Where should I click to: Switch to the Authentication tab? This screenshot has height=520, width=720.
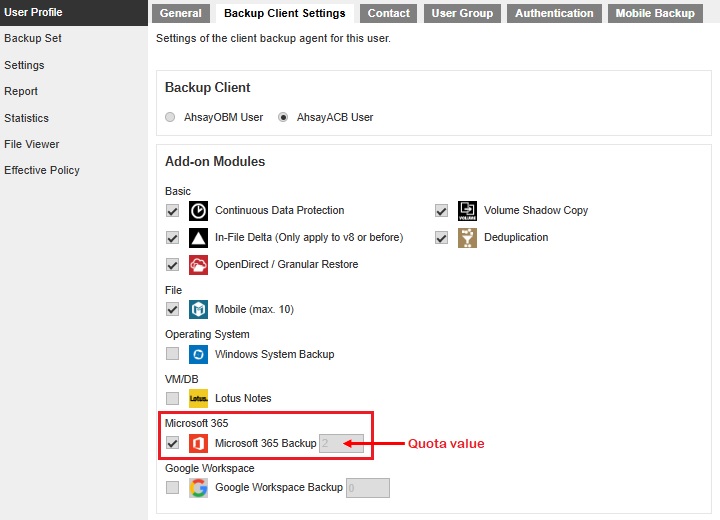553,13
